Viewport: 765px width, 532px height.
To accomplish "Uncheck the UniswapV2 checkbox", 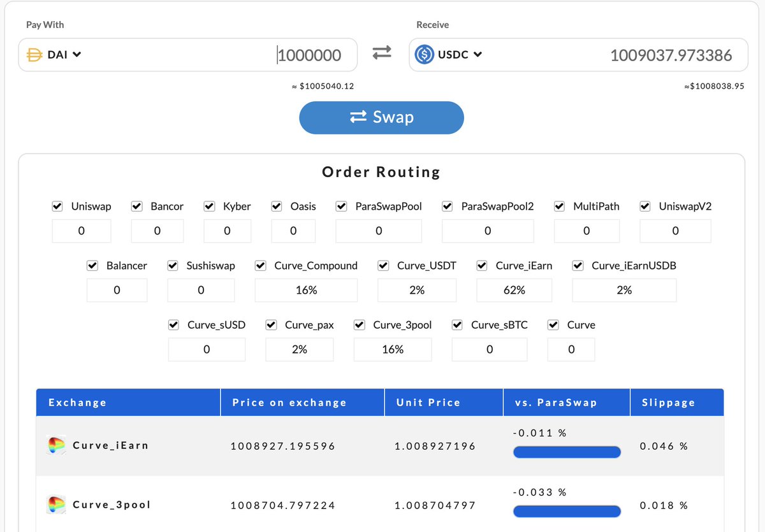I will 645,206.
